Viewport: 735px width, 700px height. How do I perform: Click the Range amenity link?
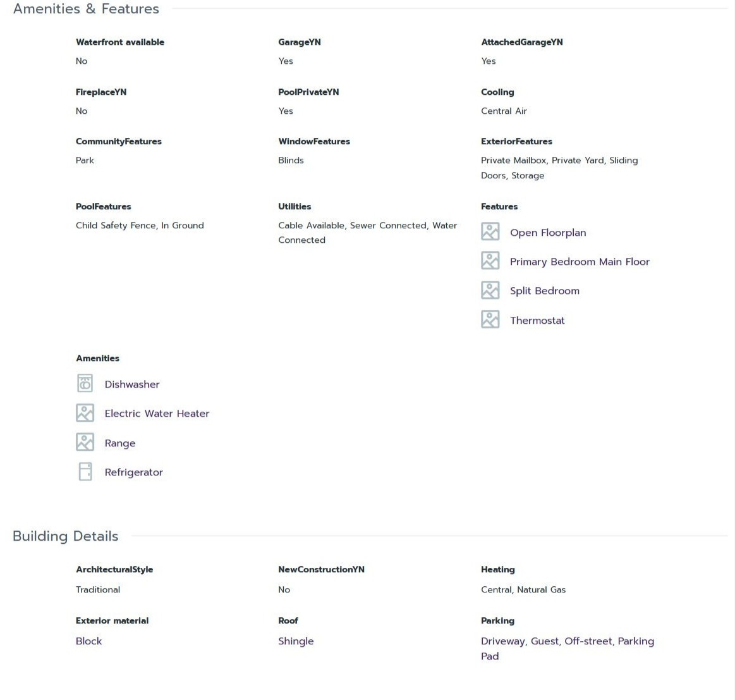tap(120, 443)
